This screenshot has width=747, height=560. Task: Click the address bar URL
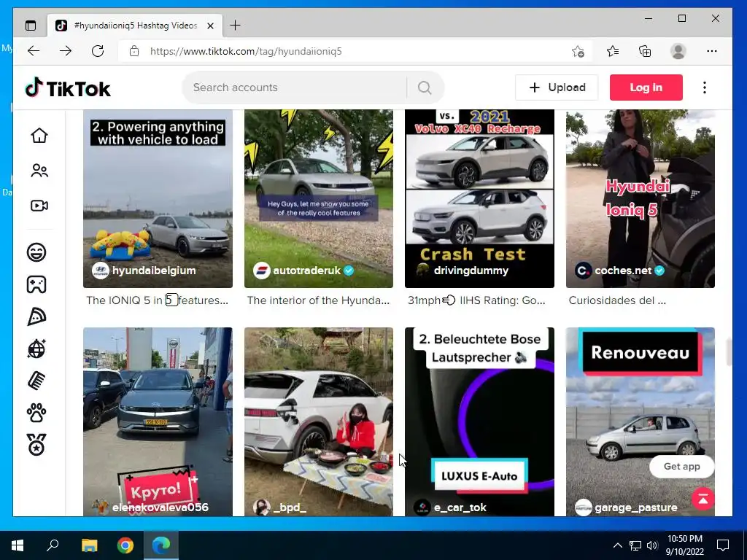pos(246,52)
